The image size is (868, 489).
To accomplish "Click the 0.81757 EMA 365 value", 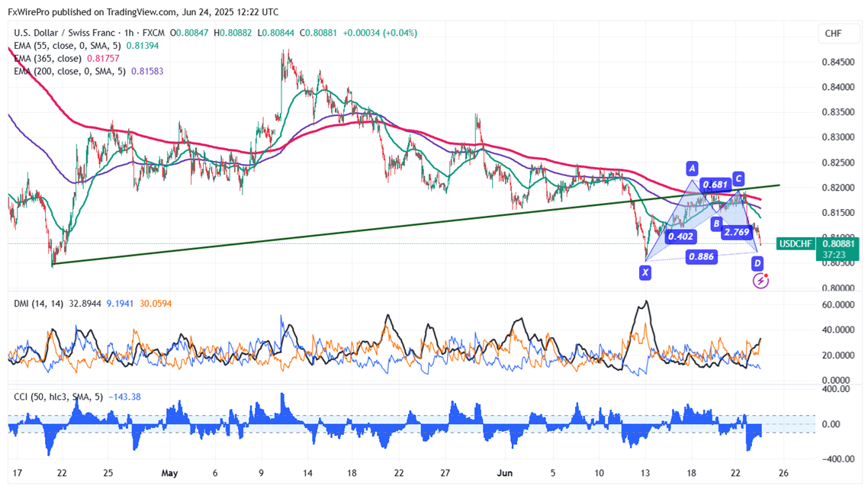I will click(x=102, y=58).
